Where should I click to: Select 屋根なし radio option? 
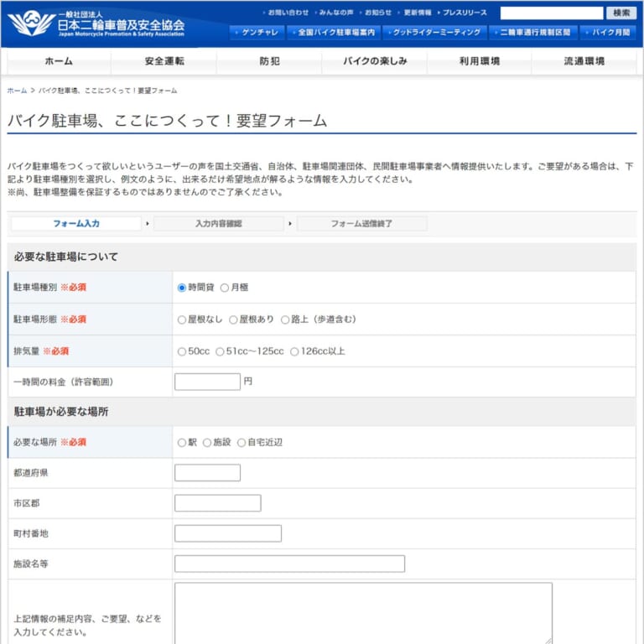[181, 320]
